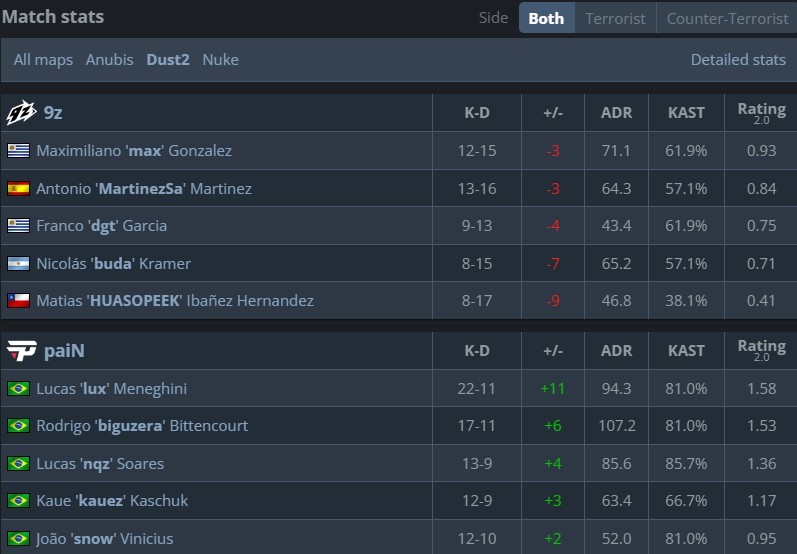Switch side filter to Terrorist
This screenshot has height=554, width=797.
click(x=615, y=18)
